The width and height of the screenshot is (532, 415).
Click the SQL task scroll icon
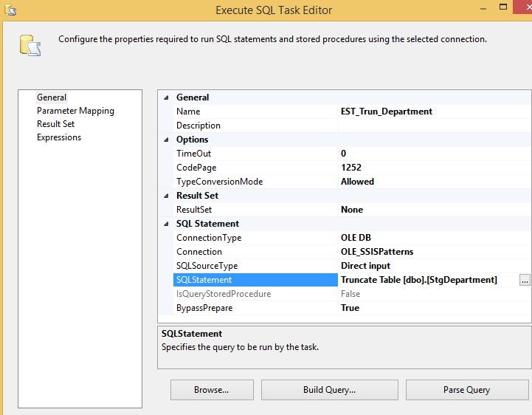click(x=30, y=45)
